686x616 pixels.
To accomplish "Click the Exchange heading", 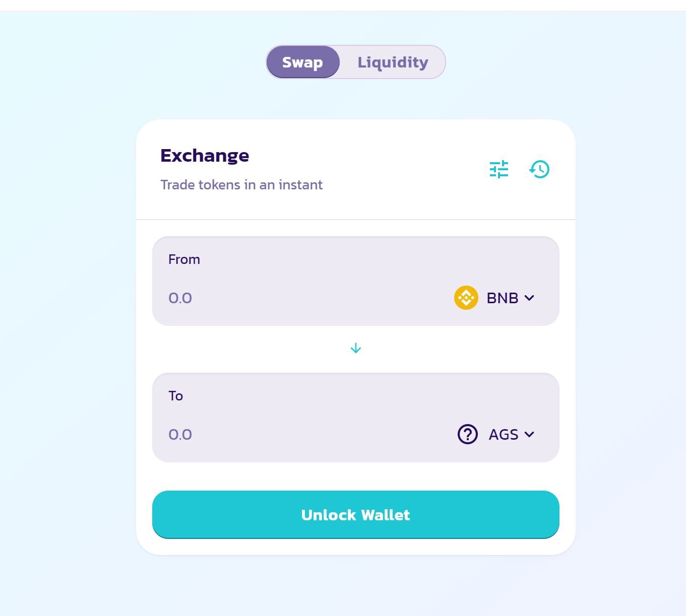I will [x=205, y=155].
